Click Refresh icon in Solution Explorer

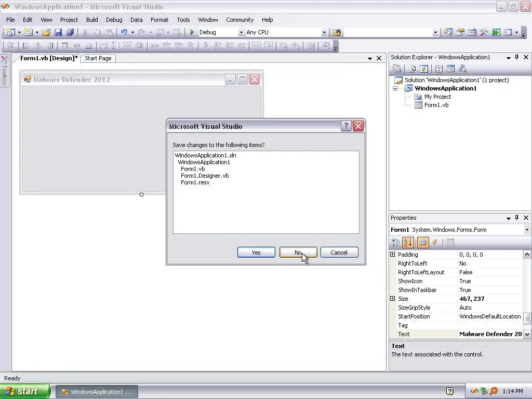point(424,69)
